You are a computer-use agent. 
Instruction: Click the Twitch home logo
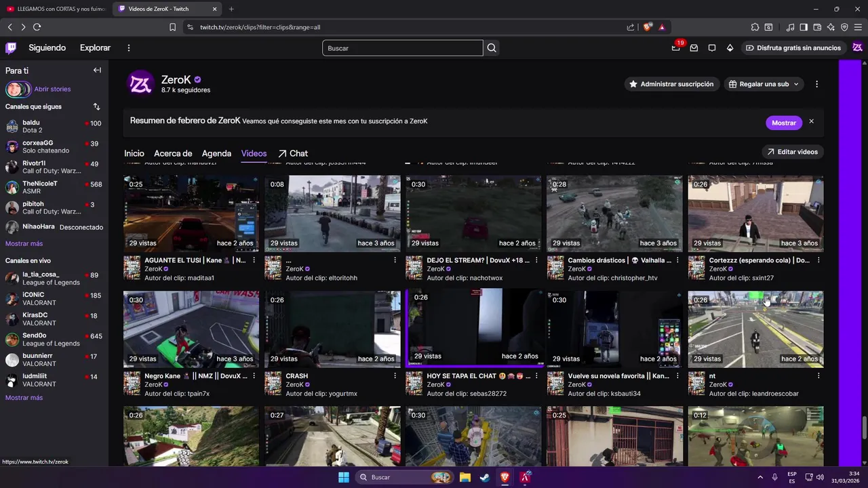point(11,47)
